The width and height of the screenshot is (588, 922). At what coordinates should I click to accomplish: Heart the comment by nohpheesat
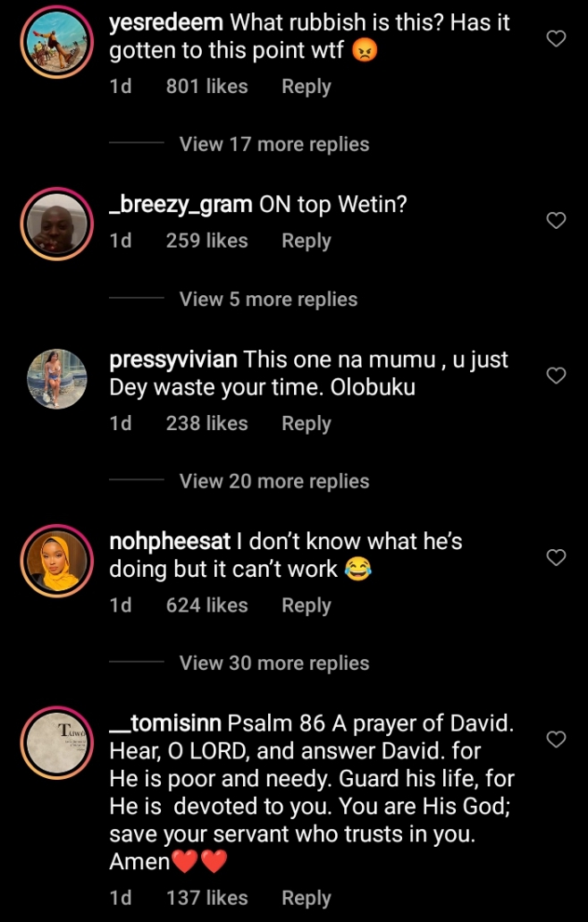556,557
